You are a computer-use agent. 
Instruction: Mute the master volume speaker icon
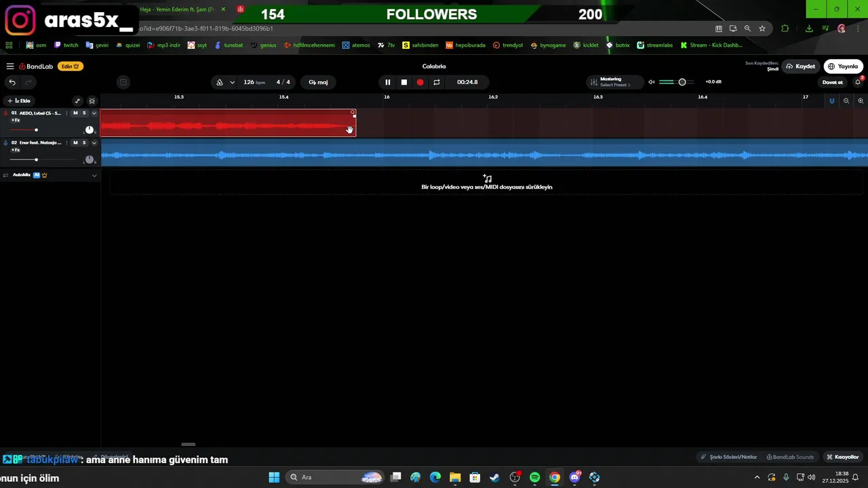coord(651,82)
